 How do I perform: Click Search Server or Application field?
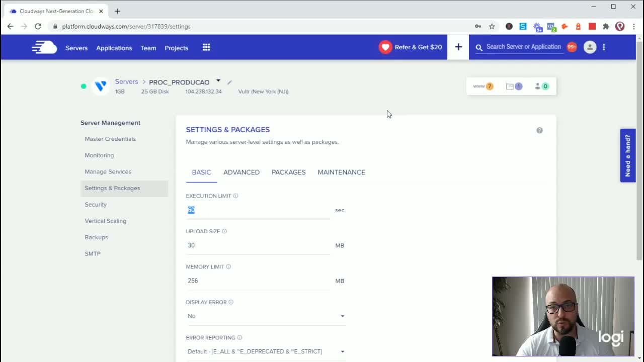point(524,47)
